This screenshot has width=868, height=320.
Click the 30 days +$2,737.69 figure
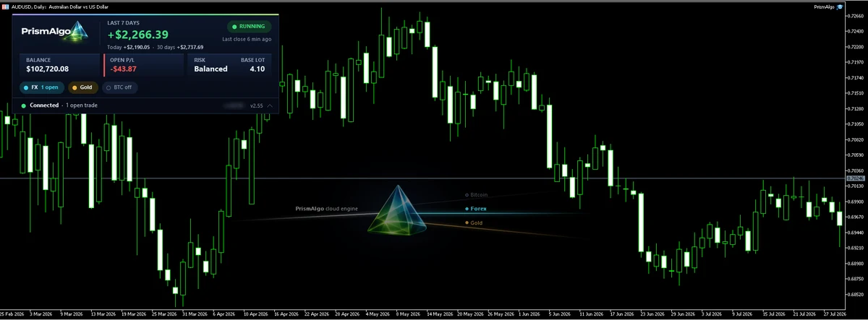(179, 47)
